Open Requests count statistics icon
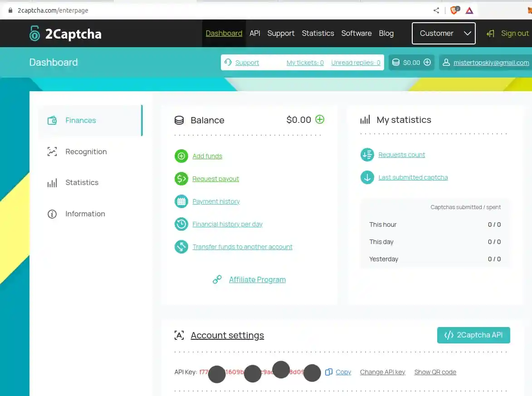This screenshot has width=532, height=396. [367, 154]
